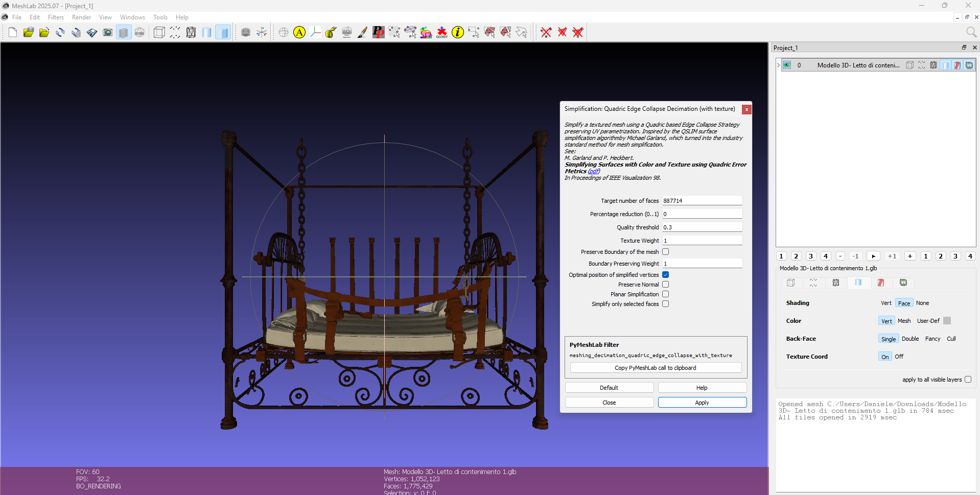The image size is (980, 495).
Task: Select the face selection tool
Action: (x=489, y=33)
